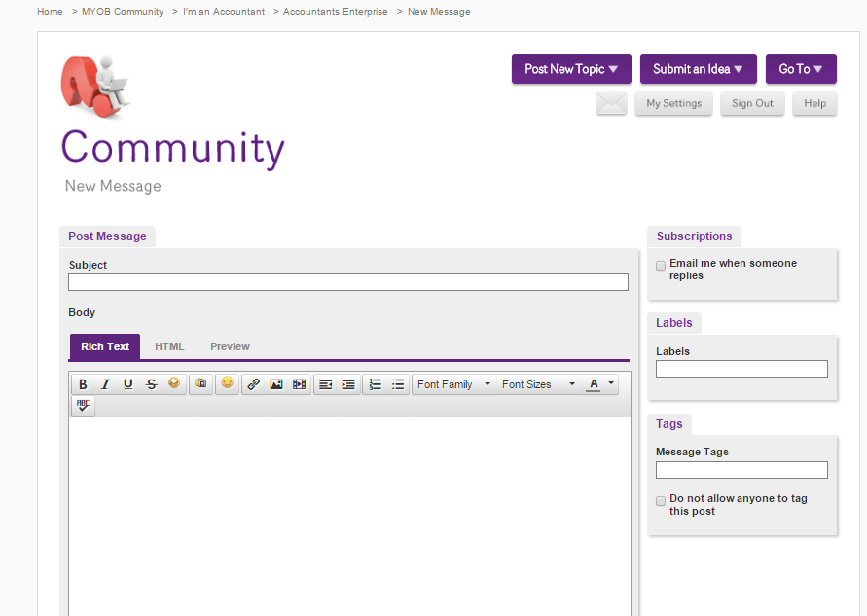Check do not allow anyone to tag
867x616 pixels.
(x=661, y=500)
